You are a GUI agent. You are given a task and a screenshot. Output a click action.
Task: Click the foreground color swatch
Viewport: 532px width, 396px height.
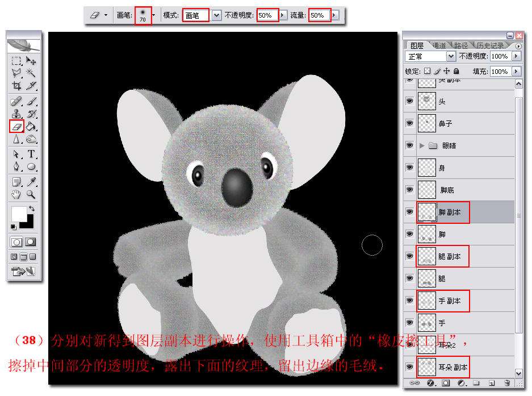[x=19, y=214]
